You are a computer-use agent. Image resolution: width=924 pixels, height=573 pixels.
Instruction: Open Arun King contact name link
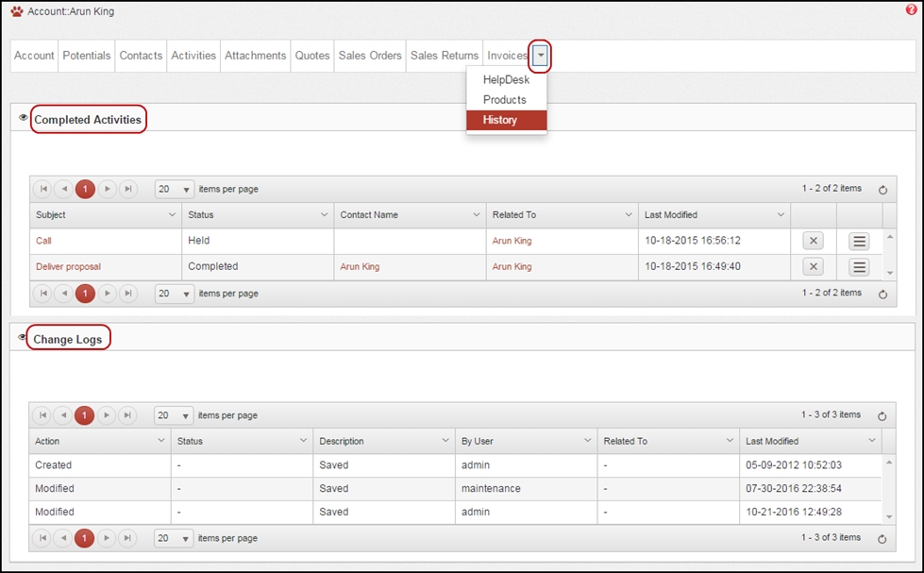tap(360, 266)
